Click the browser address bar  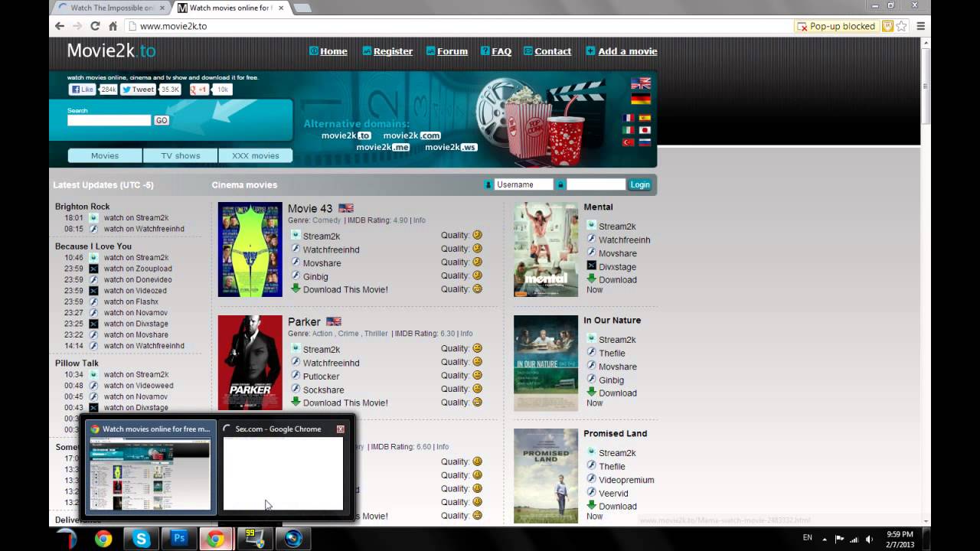pos(459,26)
